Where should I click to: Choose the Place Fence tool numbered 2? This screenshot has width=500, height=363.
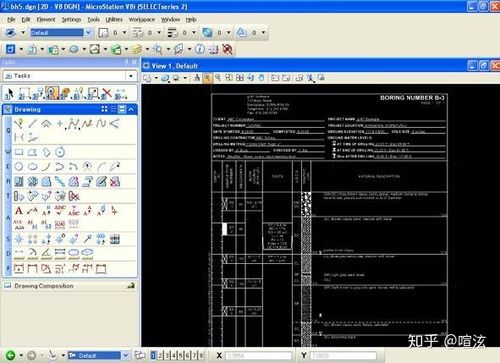click(24, 93)
